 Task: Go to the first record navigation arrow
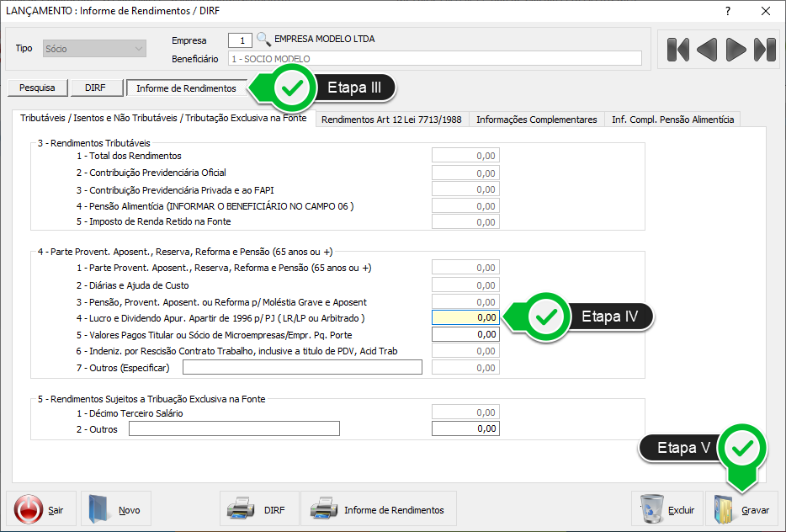(677, 50)
